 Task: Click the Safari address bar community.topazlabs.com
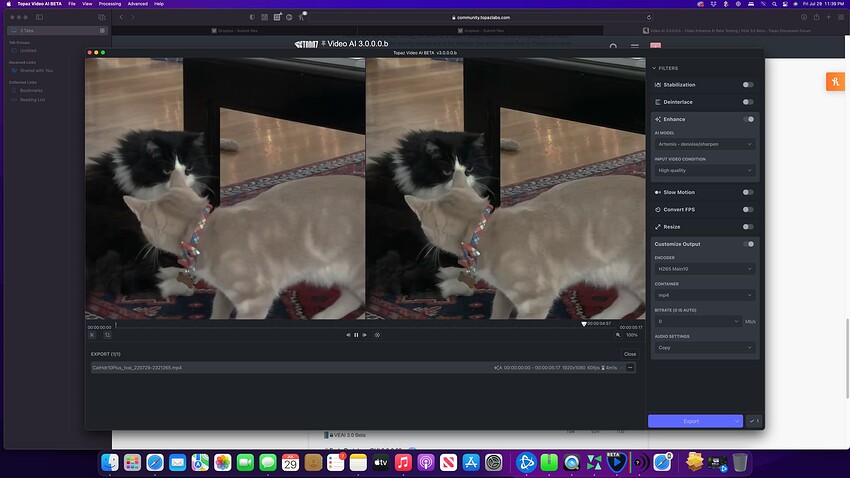(x=480, y=17)
